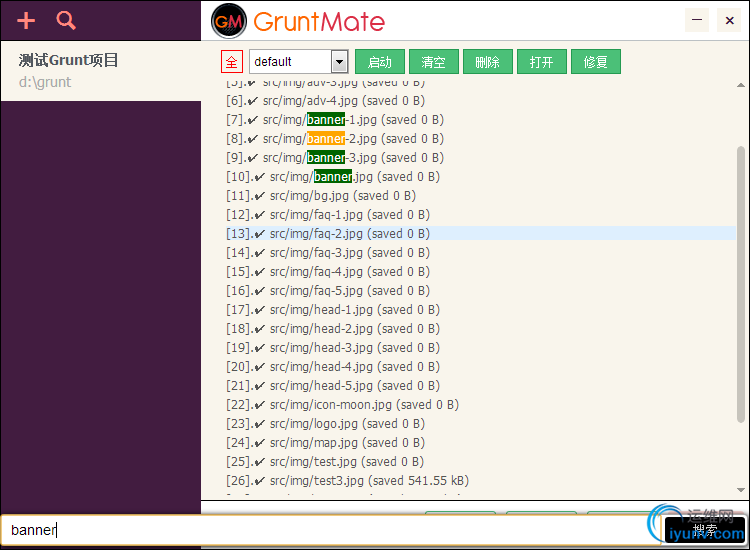Click in the banner search input field
Viewport: 750px width, 550px height.
click(x=330, y=530)
